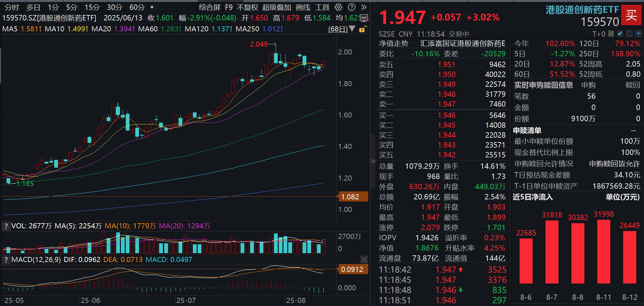Viewport: 644px width, 306px height.
Task: Select the 15分 period tab
Action: click(92, 7)
